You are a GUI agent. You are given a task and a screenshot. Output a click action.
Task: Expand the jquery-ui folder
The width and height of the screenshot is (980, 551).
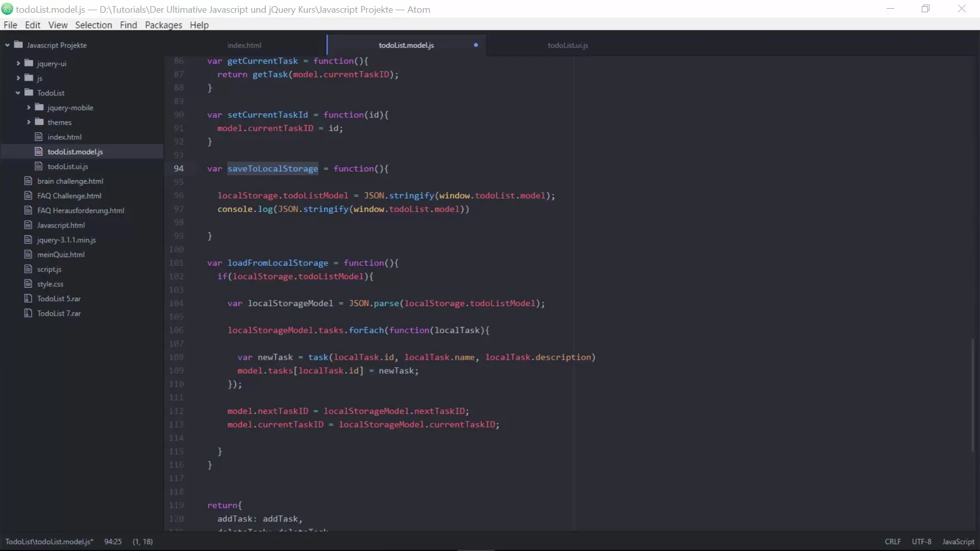[18, 63]
